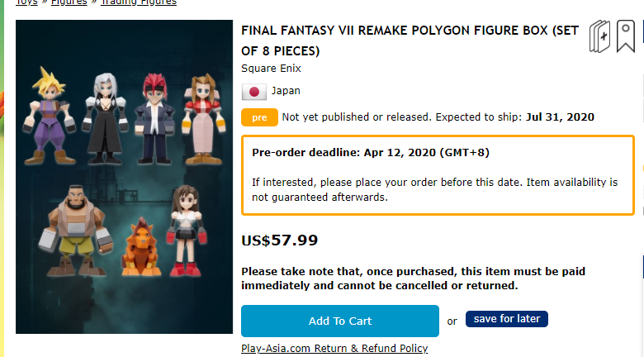Viewport: 644px width, 357px height.
Task: Click the add-to-collection cards icon
Action: click(x=600, y=37)
